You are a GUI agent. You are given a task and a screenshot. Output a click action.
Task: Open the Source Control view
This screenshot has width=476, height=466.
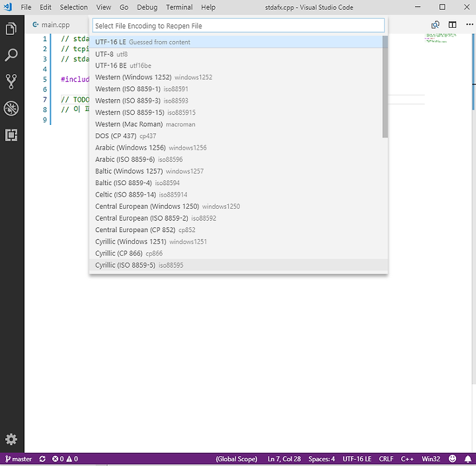tap(11, 82)
